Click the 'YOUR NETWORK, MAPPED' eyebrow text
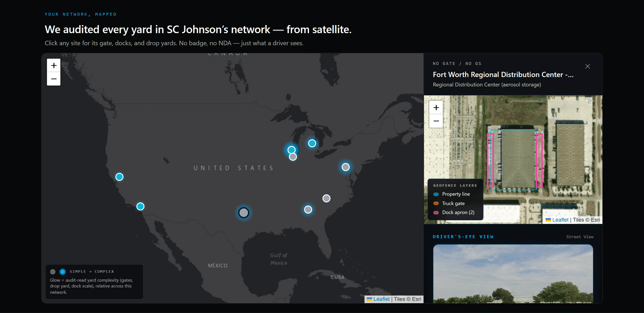 point(80,14)
